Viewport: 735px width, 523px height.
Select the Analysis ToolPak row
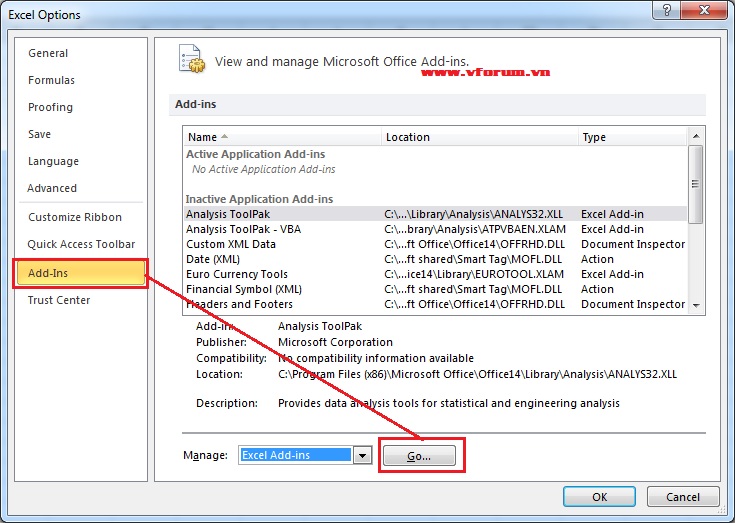(x=435, y=214)
